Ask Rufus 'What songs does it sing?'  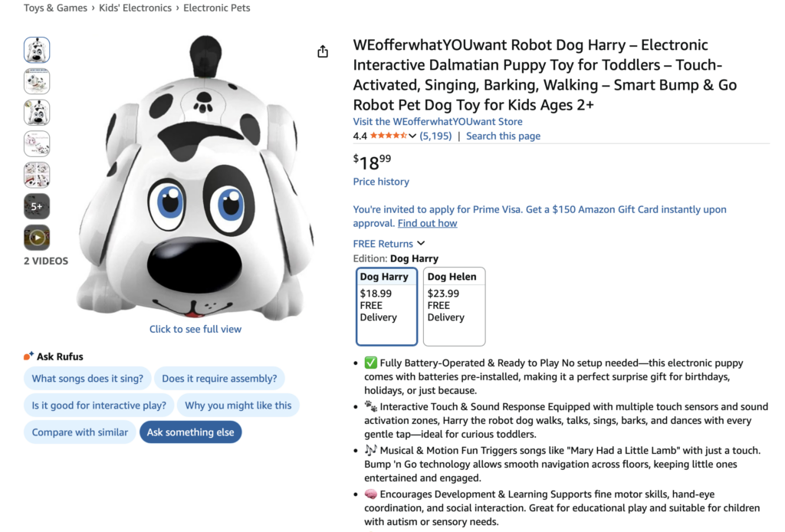coord(87,378)
